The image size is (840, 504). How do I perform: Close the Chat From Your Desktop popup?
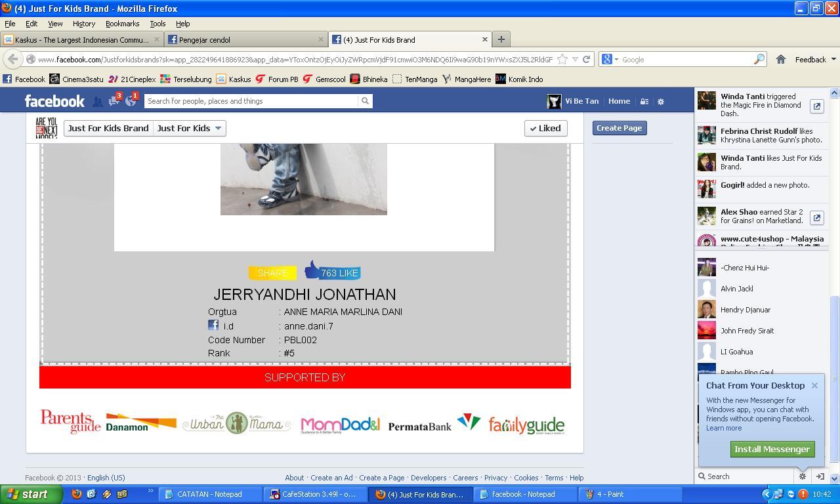click(x=814, y=385)
